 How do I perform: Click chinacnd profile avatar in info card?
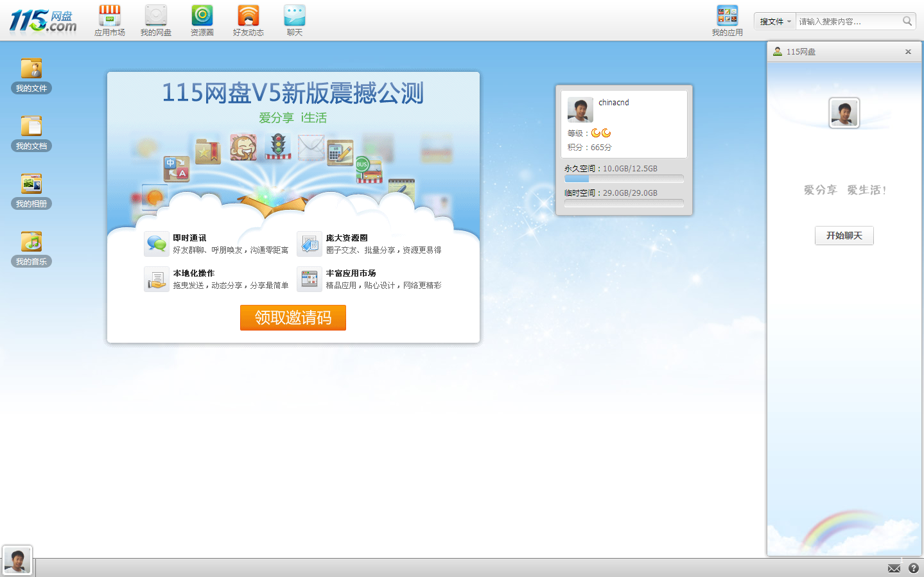tap(580, 110)
